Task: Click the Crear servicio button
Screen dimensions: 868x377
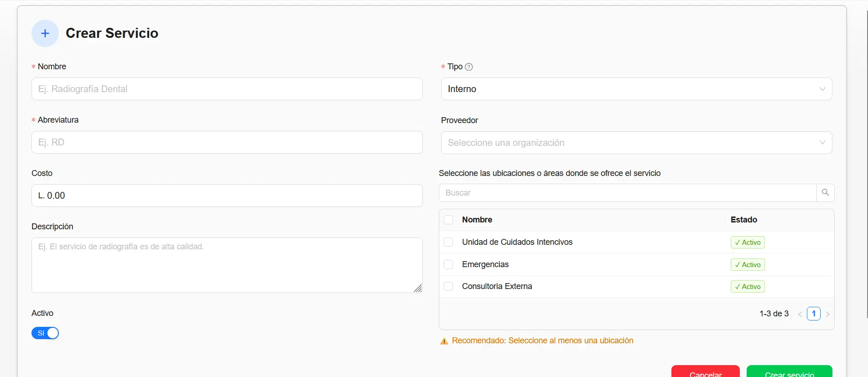Action: (x=789, y=372)
